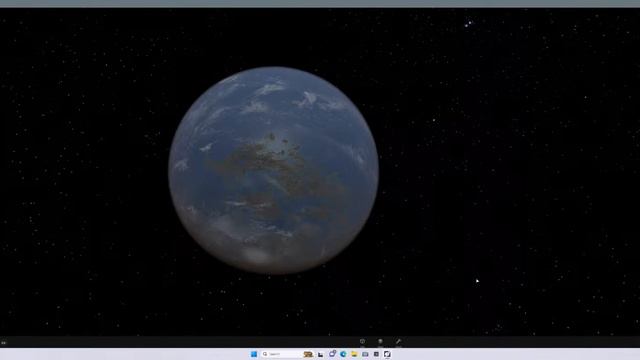Image resolution: width=640 pixels, height=360 pixels.
Task: Click the round sphere icon in viewer bar
Action: pos(380,342)
